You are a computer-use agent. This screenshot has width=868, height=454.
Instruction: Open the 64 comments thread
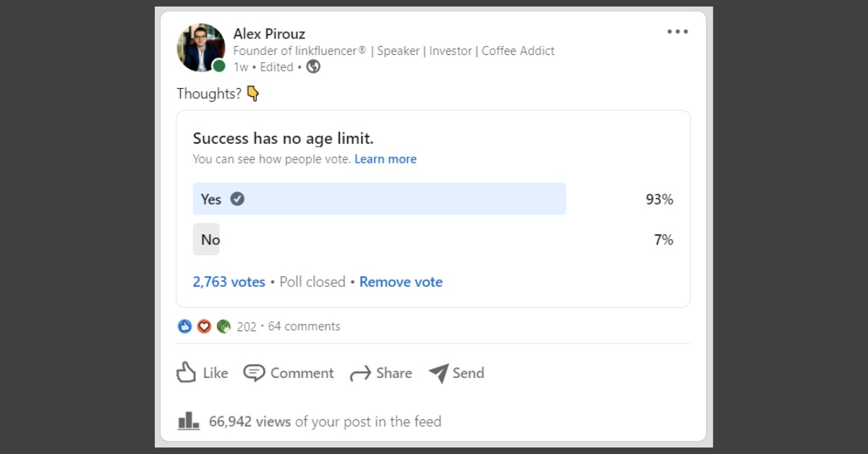tap(304, 327)
